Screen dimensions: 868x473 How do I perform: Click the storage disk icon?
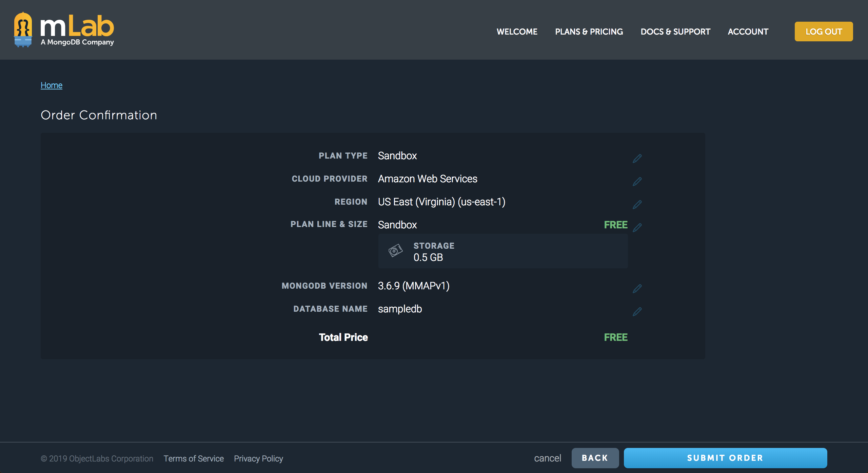coord(395,251)
